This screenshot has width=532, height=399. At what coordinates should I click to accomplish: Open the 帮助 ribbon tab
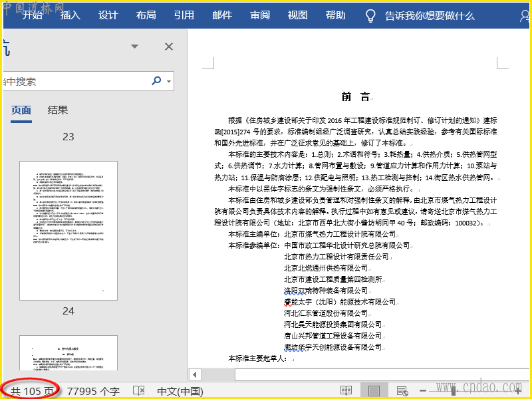(x=336, y=15)
